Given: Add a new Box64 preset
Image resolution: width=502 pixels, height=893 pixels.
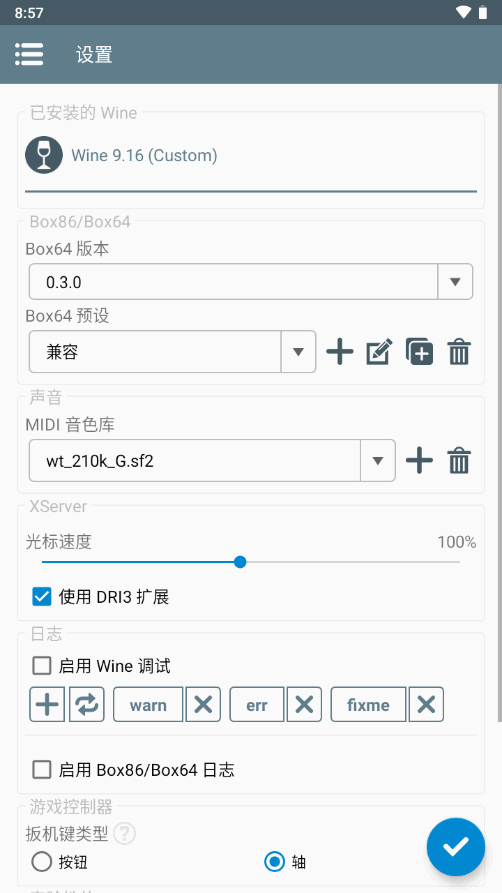Looking at the screenshot, I should tap(340, 351).
